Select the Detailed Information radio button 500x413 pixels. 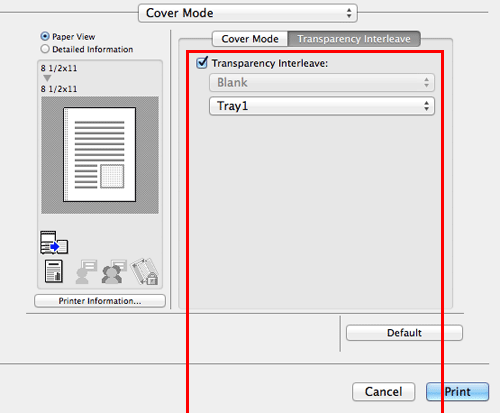coord(45,49)
